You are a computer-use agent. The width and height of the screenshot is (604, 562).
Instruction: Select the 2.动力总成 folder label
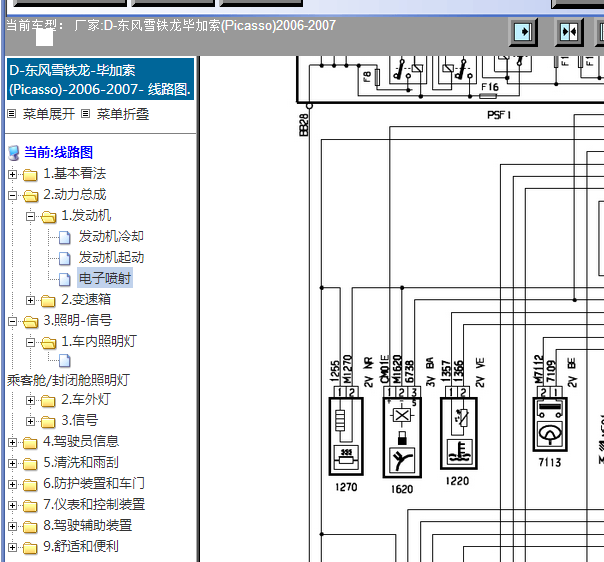(x=75, y=194)
